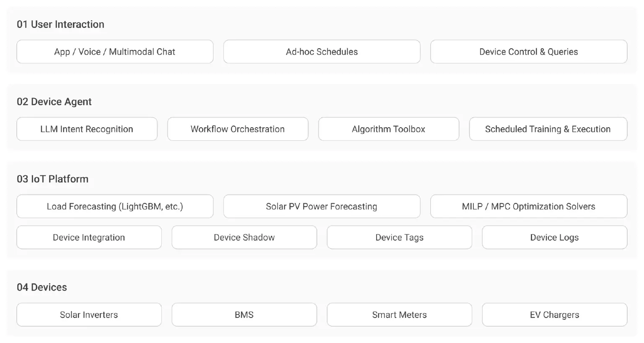Screen dimensions: 644x343
Task: Click the Device Shadow box
Action: click(244, 237)
